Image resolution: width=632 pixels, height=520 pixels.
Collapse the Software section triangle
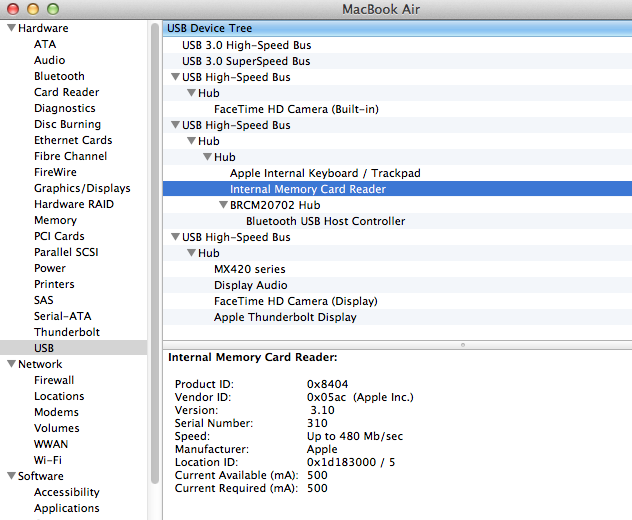coord(11,476)
